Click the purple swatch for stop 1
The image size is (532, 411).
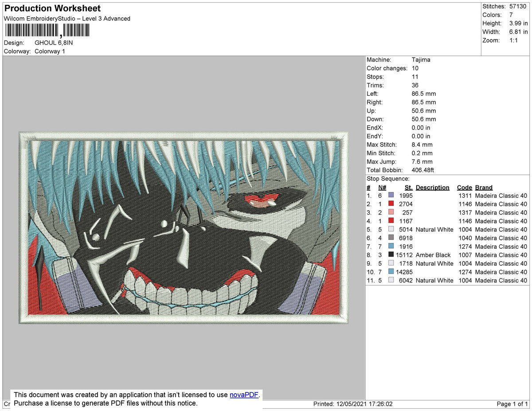tap(391, 196)
